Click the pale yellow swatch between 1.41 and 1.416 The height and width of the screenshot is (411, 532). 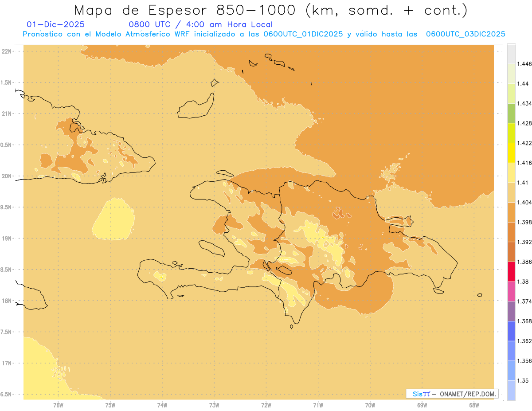511,172
